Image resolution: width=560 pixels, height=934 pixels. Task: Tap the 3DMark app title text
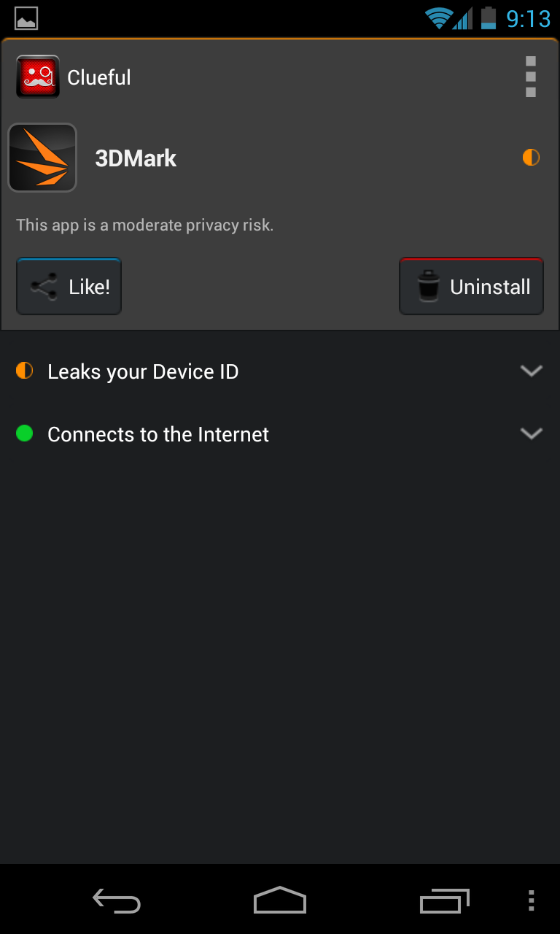tap(136, 158)
